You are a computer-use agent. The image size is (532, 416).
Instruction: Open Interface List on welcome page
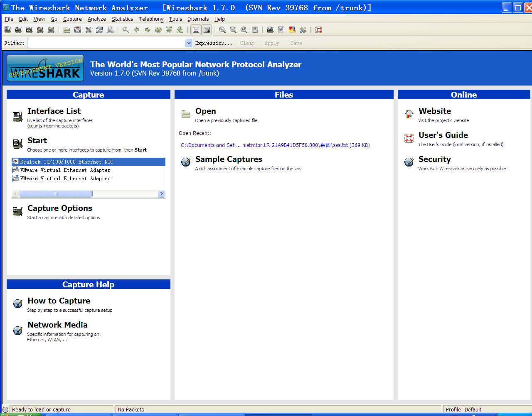54,111
